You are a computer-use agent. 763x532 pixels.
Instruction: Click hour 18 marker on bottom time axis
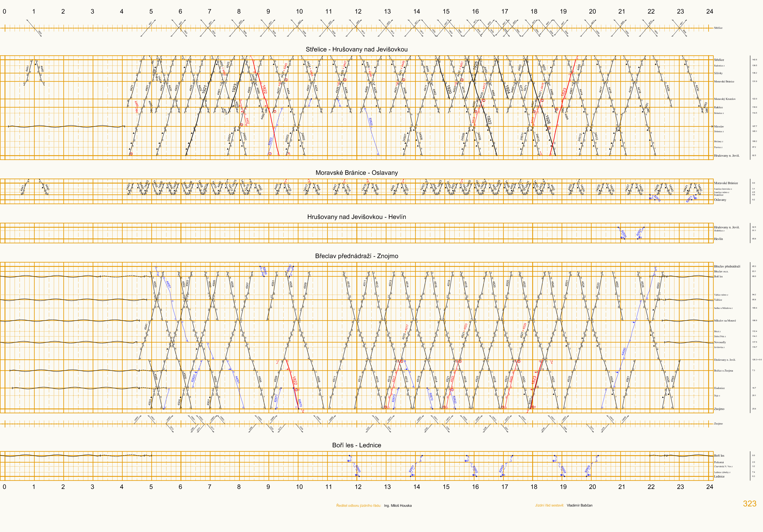534,486
